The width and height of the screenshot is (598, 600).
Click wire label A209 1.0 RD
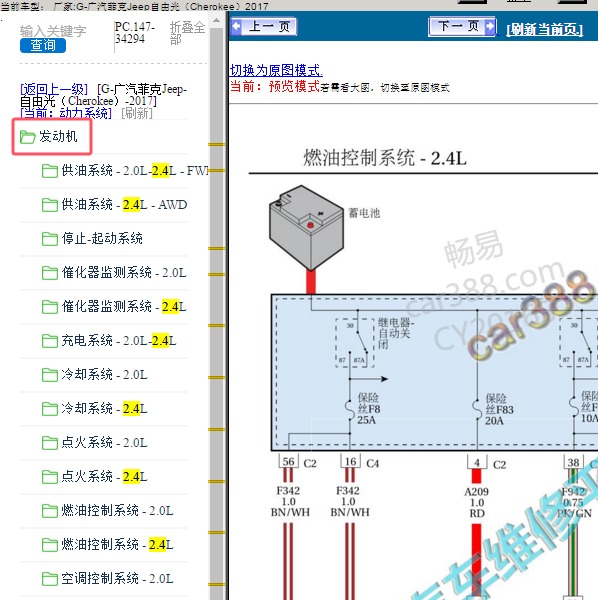coord(477,502)
